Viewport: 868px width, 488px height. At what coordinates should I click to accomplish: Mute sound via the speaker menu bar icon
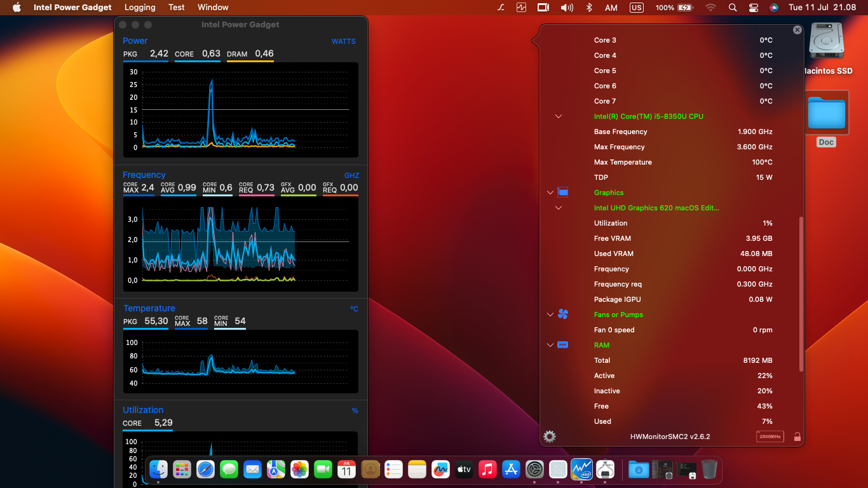[x=566, y=8]
